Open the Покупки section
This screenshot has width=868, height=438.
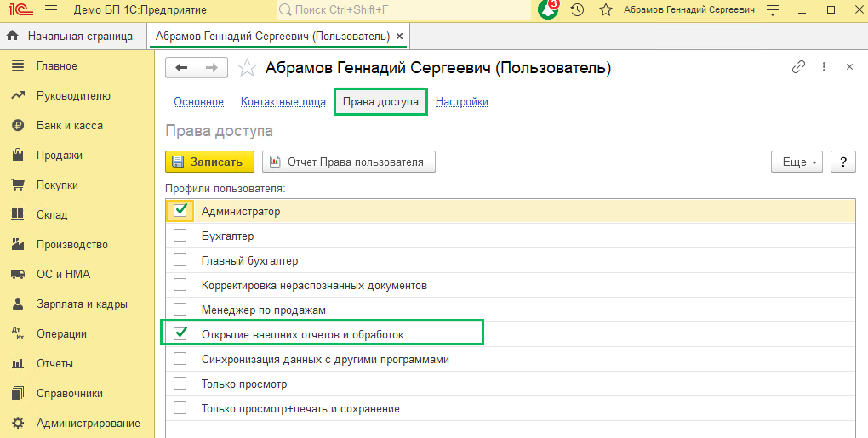[57, 185]
